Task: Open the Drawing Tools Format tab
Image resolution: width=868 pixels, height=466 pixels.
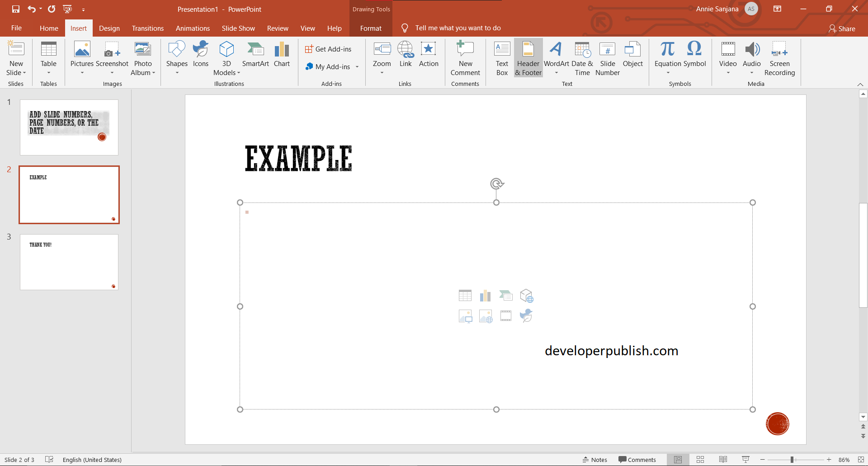Action: pyautogui.click(x=370, y=28)
